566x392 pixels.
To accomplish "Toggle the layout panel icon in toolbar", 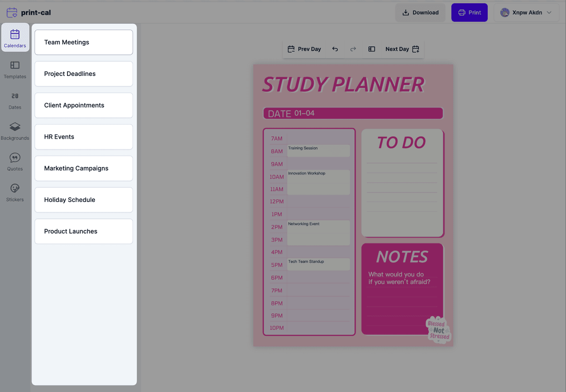I will pos(372,49).
